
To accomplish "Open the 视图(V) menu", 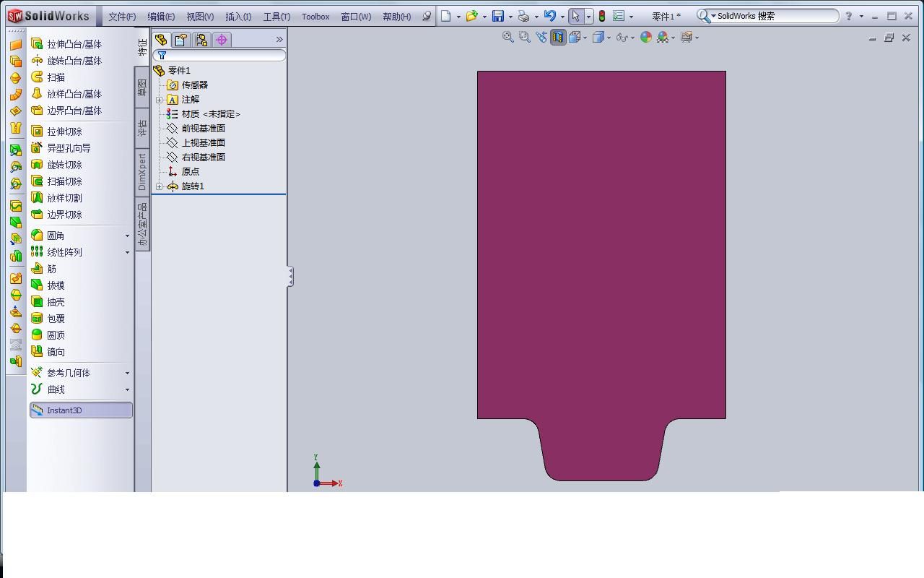I will click(200, 16).
